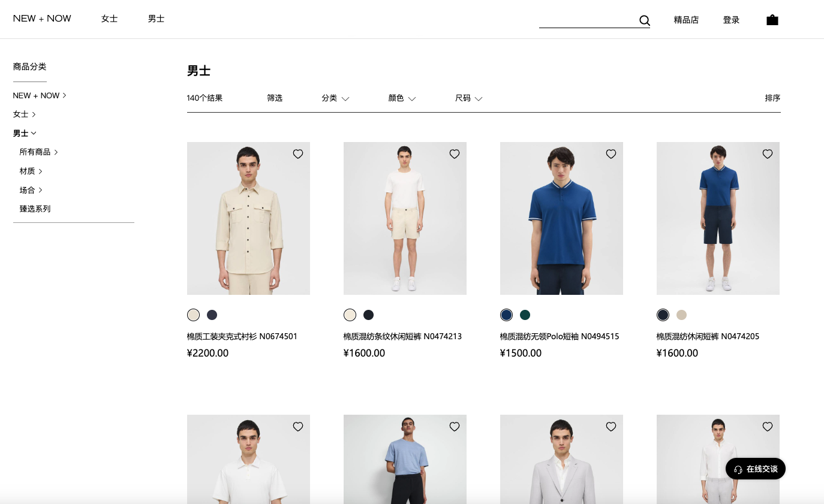
Task: Open 臻选系列 in sidebar
Action: pos(35,209)
